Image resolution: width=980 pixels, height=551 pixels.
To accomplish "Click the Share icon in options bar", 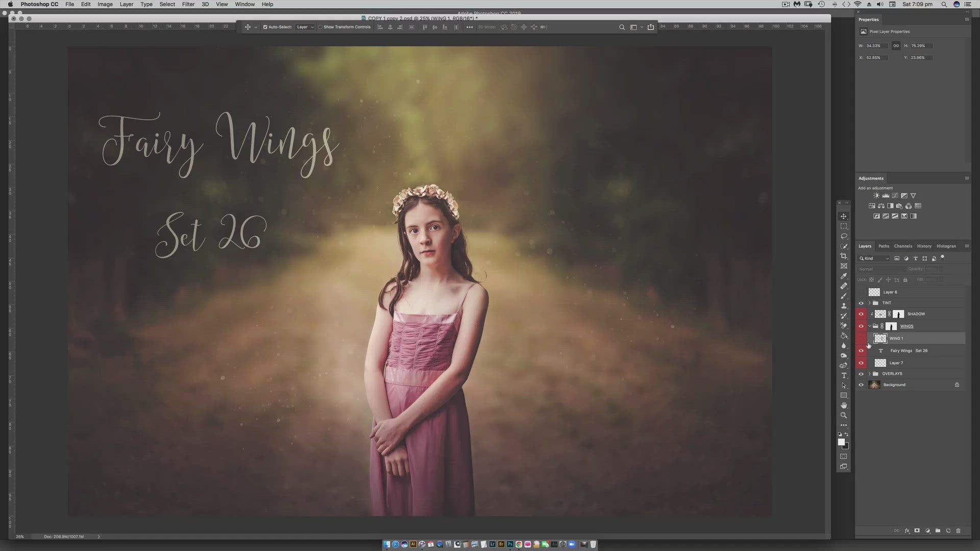I will coord(651,27).
